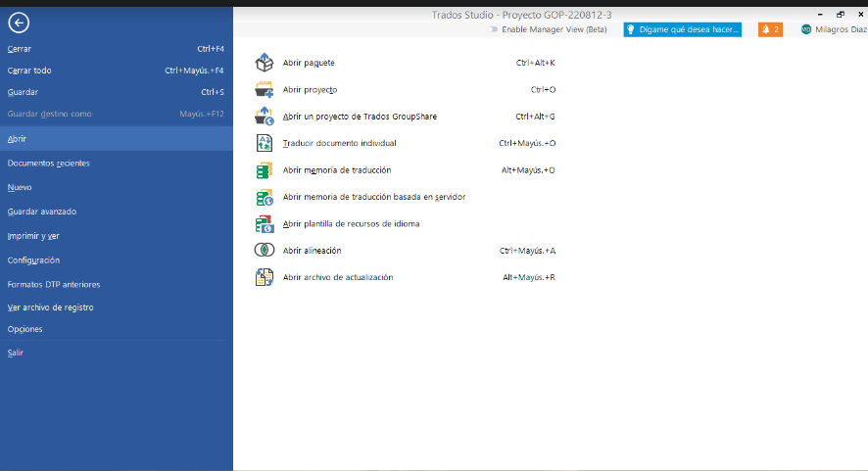Click the Milagros Diaz user avatar
This screenshot has width=868, height=471.
point(806,29)
